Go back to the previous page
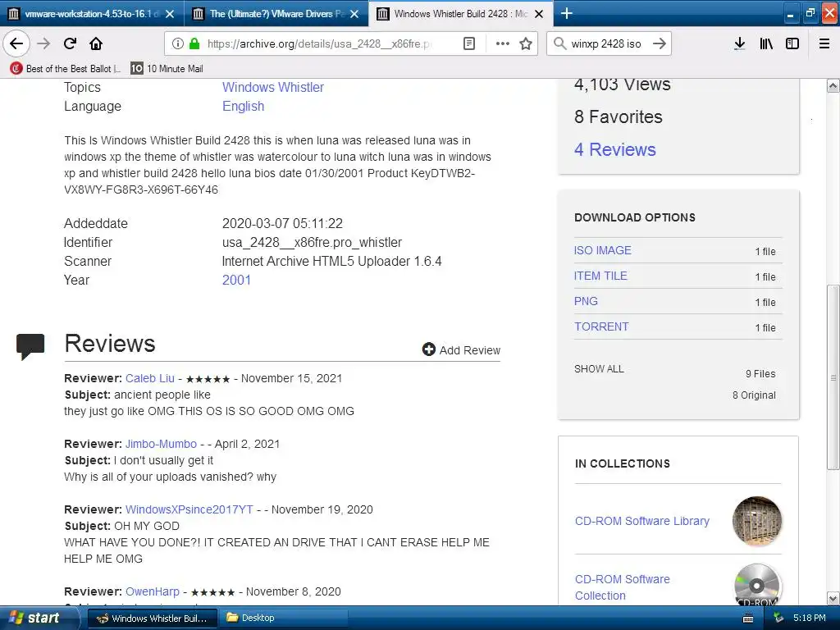 point(16,43)
